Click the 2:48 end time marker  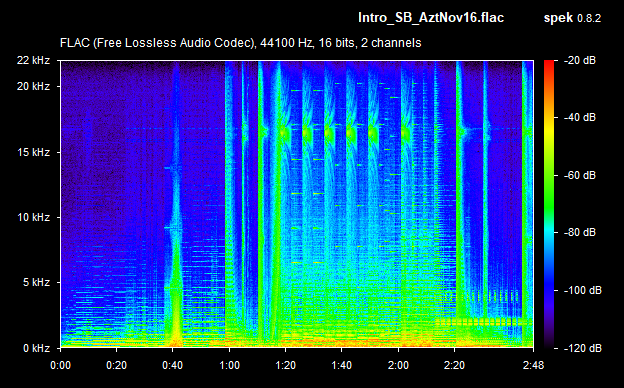click(x=533, y=365)
